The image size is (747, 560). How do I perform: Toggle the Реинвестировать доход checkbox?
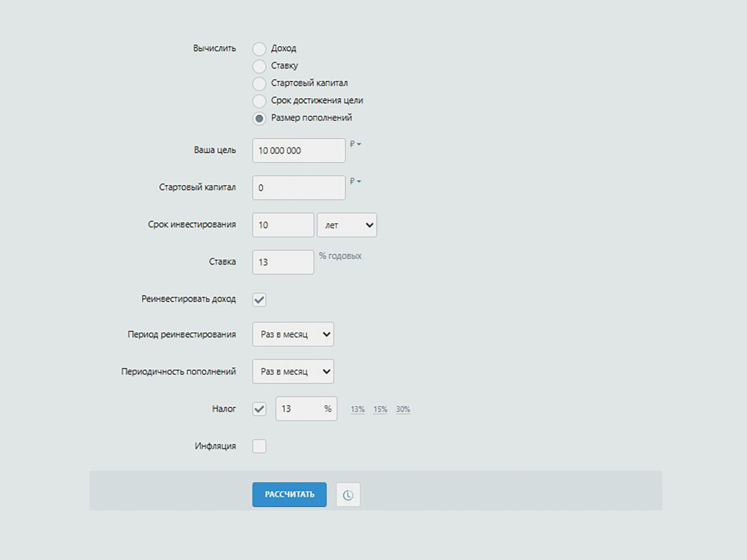click(x=260, y=300)
